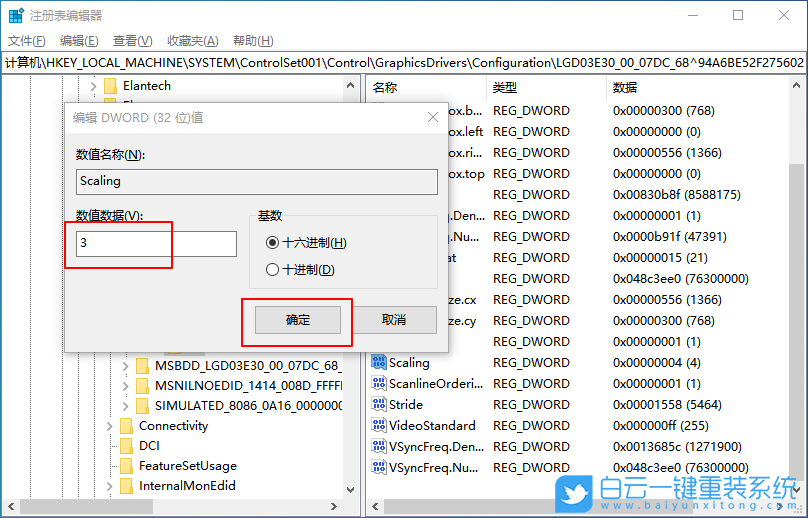Select the Stride value icon

tap(379, 405)
